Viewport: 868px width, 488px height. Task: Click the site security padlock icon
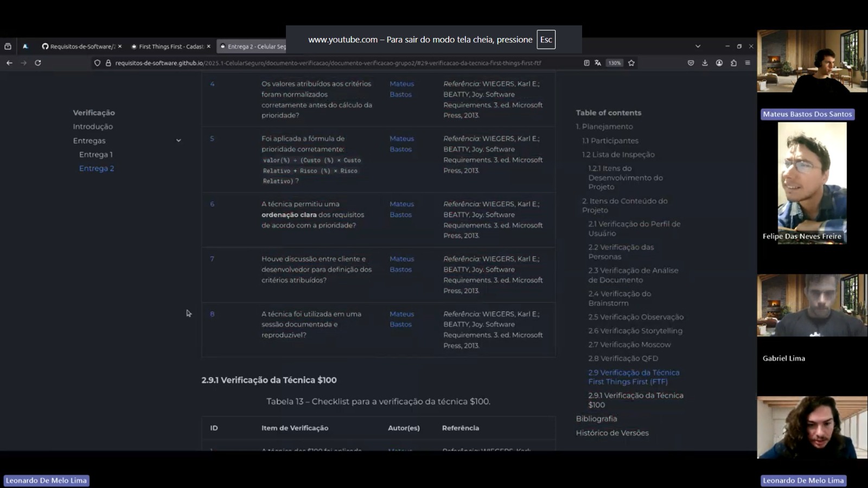tap(108, 63)
